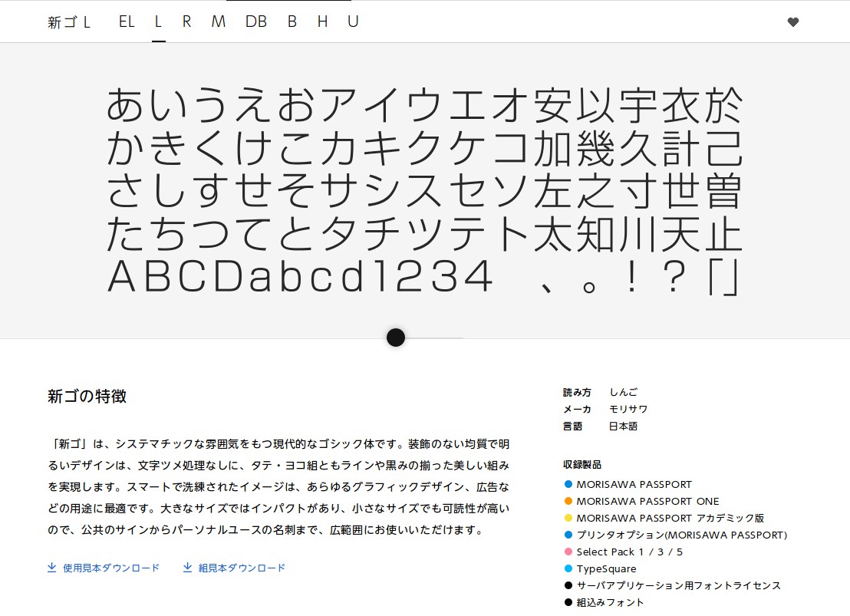Click the font size slider handle
The width and height of the screenshot is (850, 616).
coord(396,338)
